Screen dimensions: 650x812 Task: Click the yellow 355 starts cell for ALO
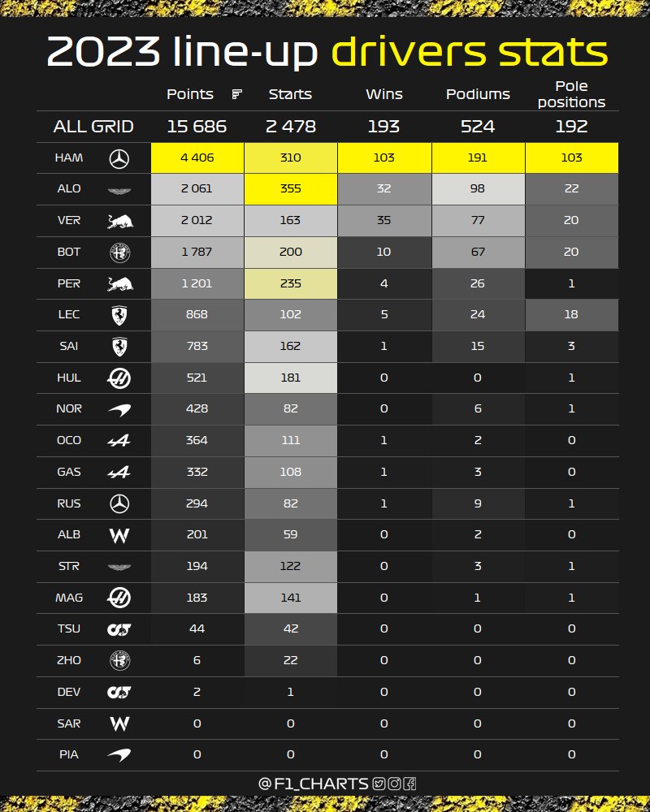[291, 189]
